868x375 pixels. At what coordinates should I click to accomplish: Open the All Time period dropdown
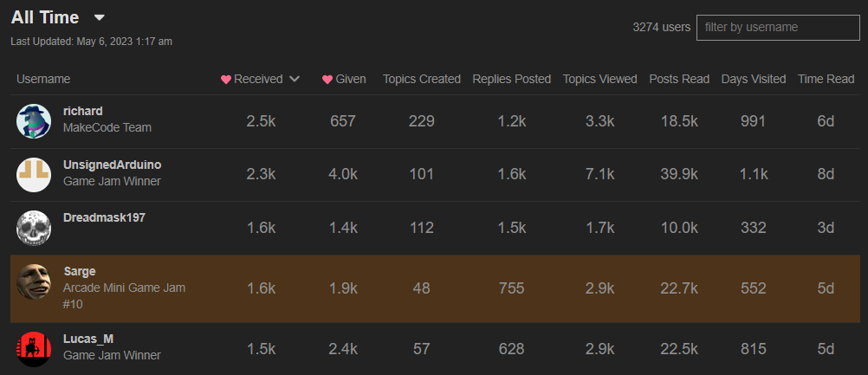(x=99, y=17)
